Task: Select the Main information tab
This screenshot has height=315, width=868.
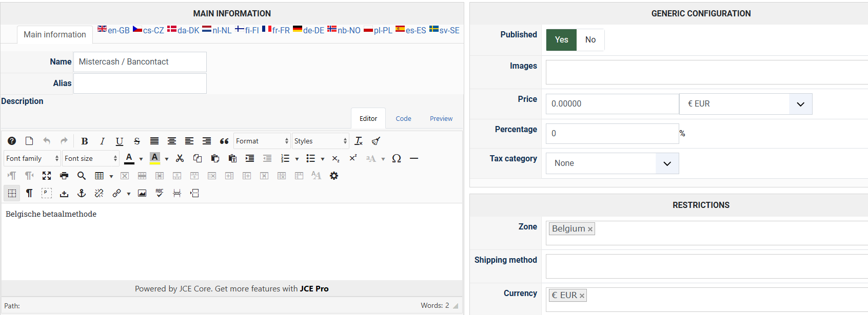Action: (x=55, y=34)
